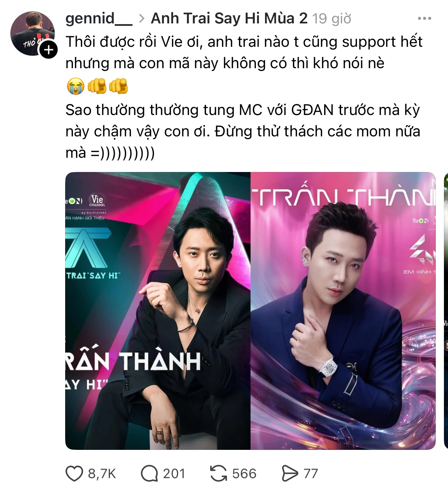
Task: Open comments via speech bubble icon
Action: (x=149, y=474)
